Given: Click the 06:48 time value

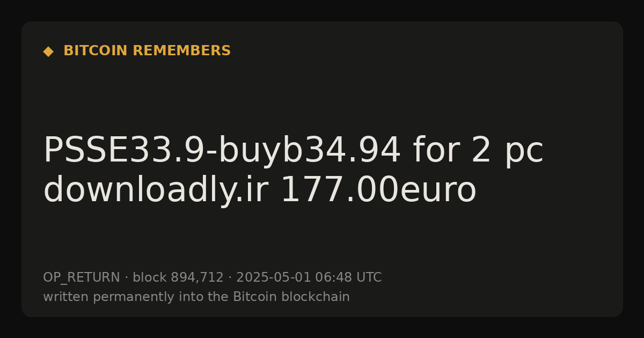Looking at the screenshot, I should click(x=333, y=278).
